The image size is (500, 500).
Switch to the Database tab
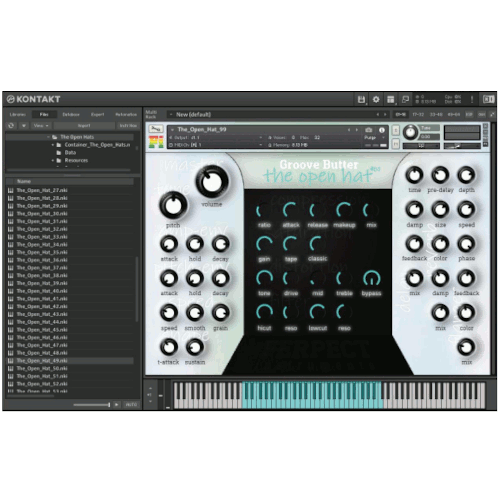[71, 114]
